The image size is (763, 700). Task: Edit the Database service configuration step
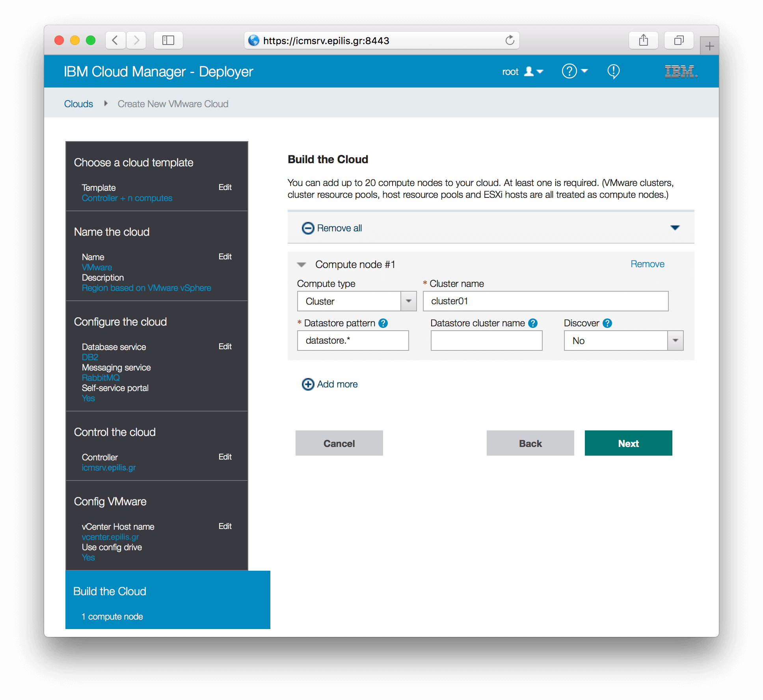click(x=225, y=346)
